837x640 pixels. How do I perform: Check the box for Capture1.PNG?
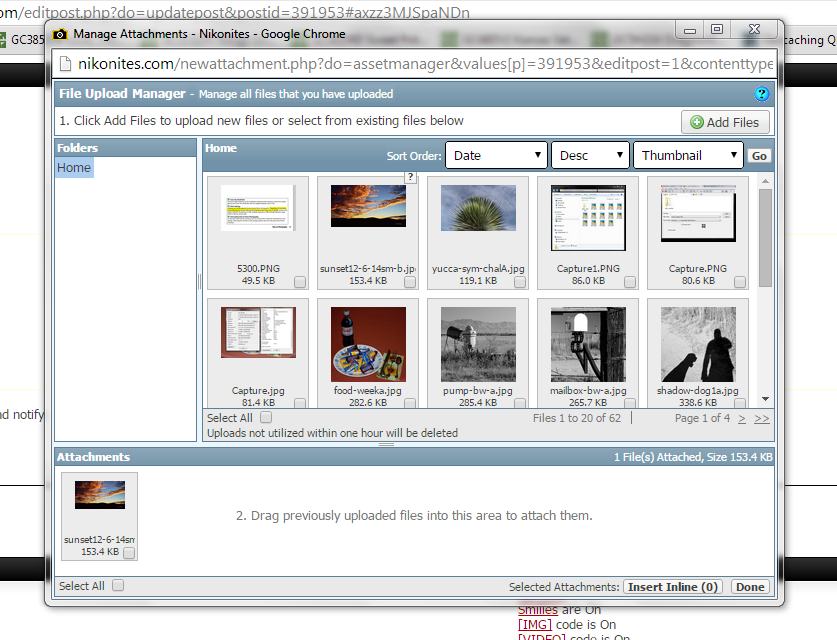pos(630,283)
